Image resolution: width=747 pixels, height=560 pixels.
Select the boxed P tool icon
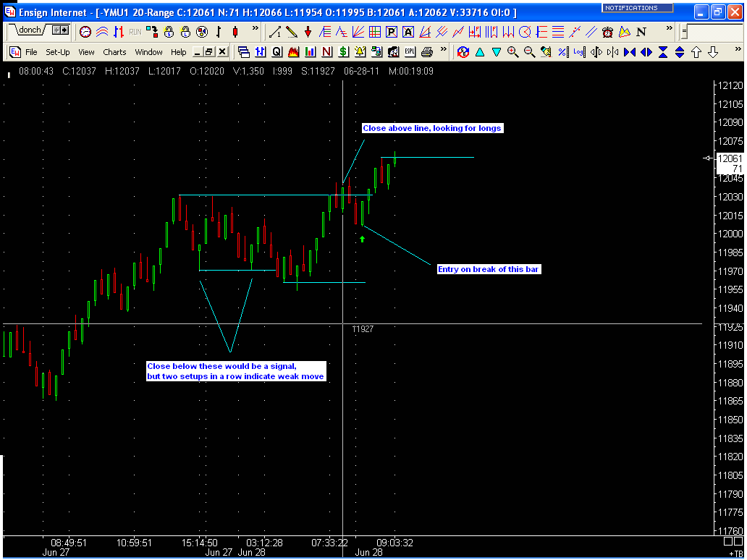pos(392,32)
